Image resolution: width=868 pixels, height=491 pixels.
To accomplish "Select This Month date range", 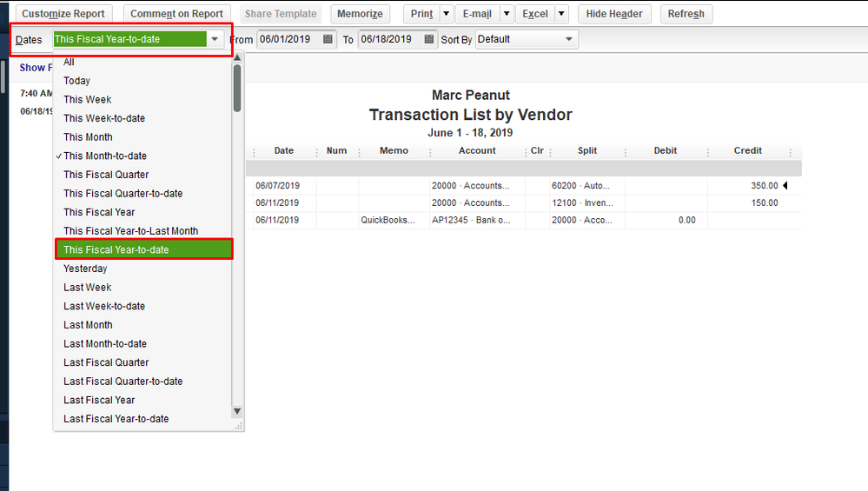I will (x=142, y=137).
